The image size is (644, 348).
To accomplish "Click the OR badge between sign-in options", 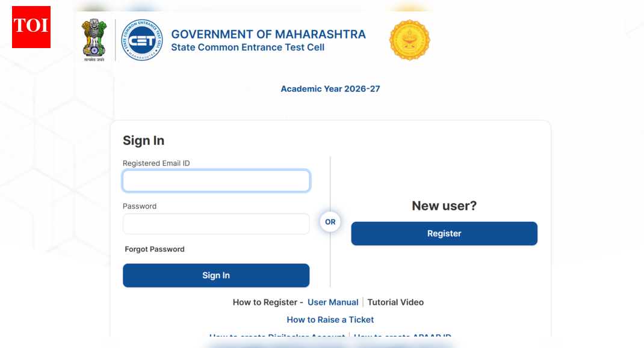I will tap(330, 222).
